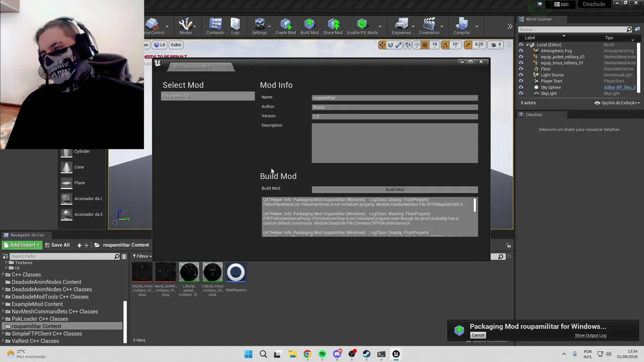Hide the SkyLight actor
This screenshot has height=362, width=644.
[x=521, y=94]
